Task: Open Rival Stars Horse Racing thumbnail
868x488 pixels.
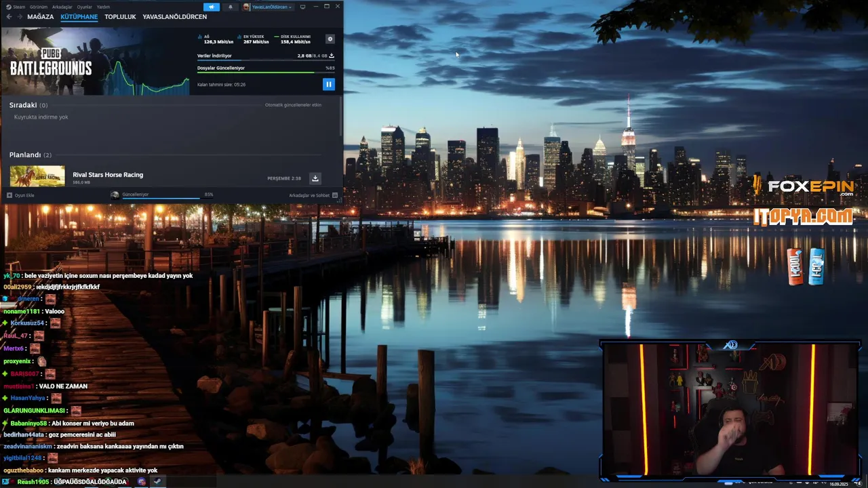Action: [x=37, y=176]
